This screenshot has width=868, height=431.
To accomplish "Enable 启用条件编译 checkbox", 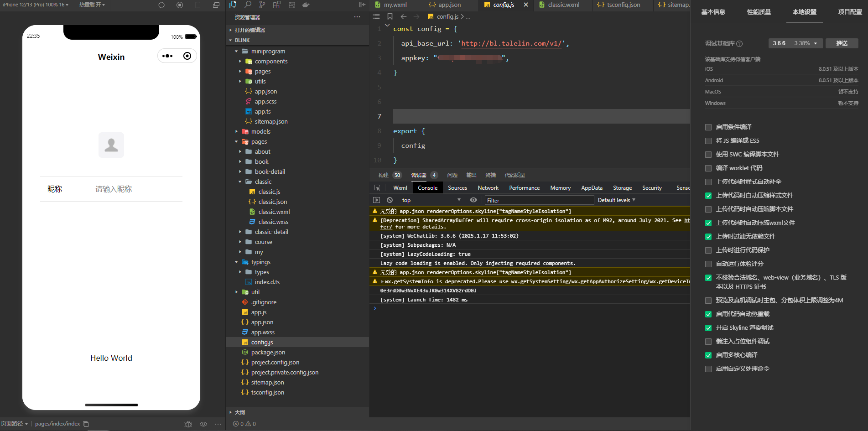I will pos(708,127).
